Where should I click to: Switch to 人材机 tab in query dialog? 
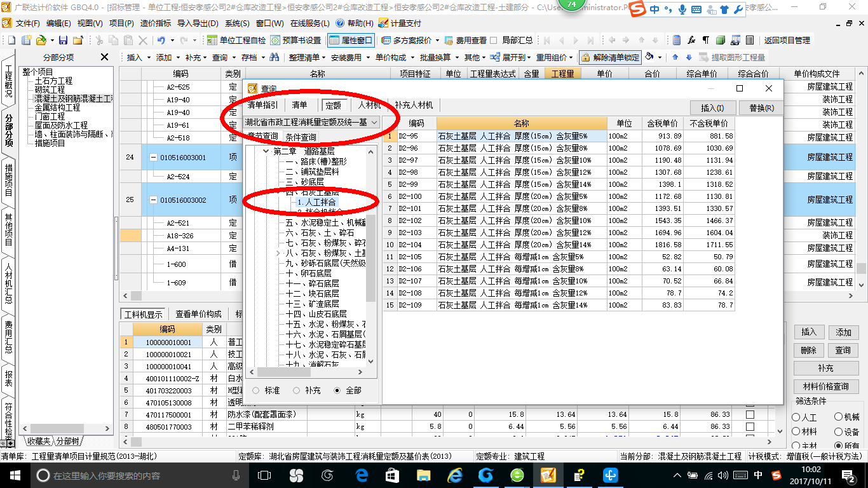[x=369, y=105]
